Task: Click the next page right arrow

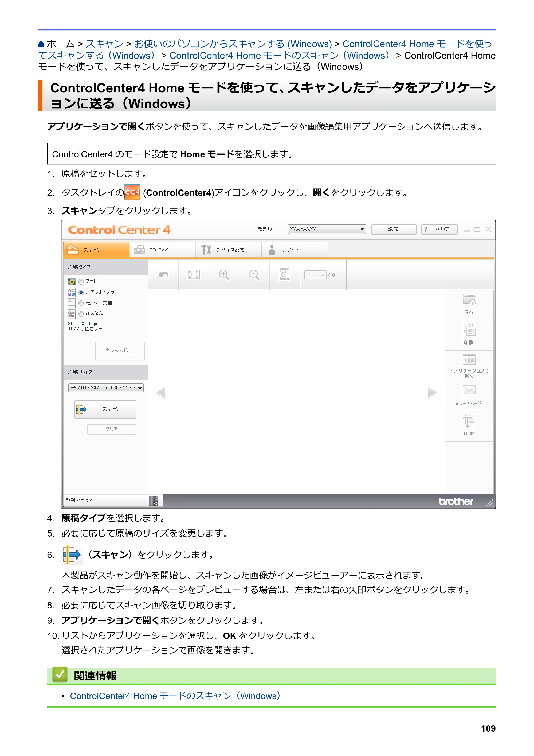Action: (x=432, y=393)
